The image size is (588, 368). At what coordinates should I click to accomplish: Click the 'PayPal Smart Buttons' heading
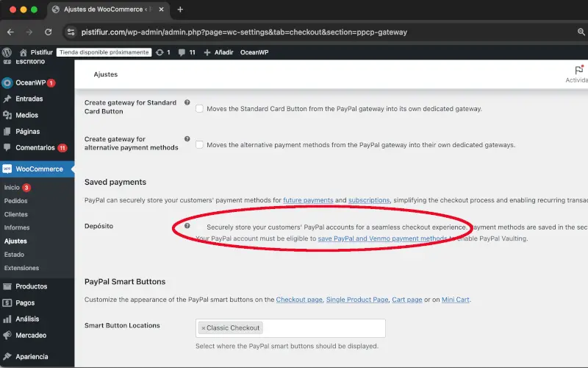pyautogui.click(x=125, y=282)
